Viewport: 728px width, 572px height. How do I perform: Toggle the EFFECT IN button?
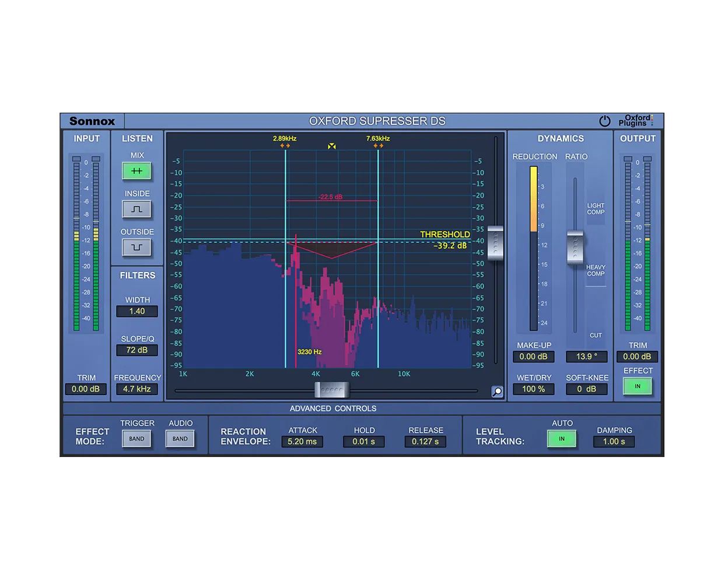point(638,386)
